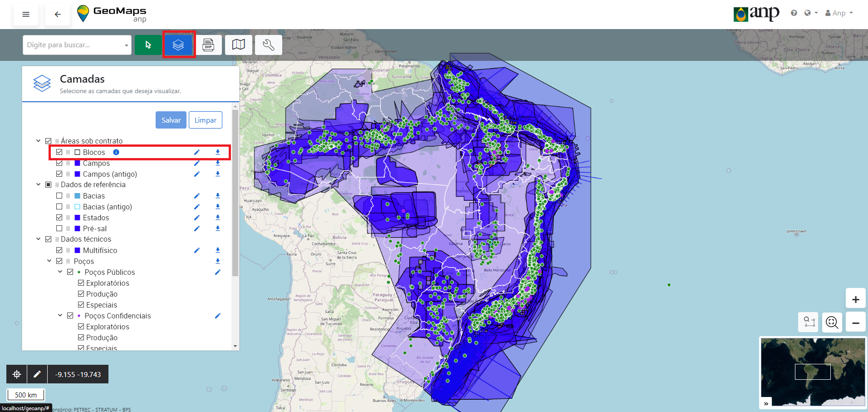Collapse Poços Confidenciais subgroup
The height and width of the screenshot is (412, 868).
(60, 316)
